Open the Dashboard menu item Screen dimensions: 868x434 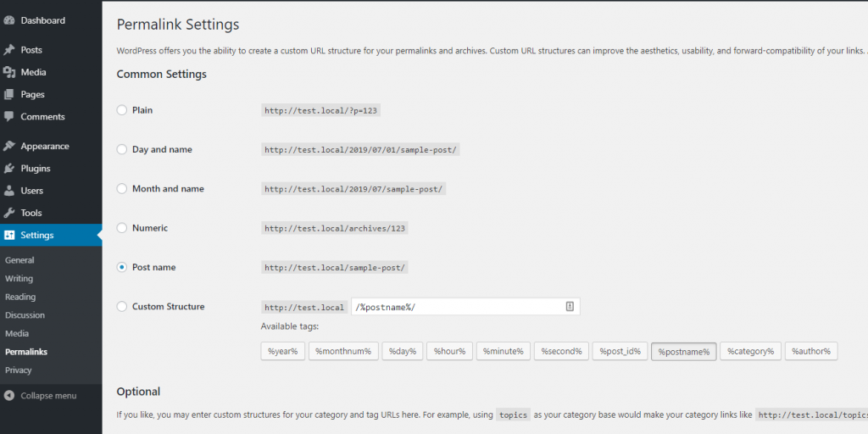pos(51,20)
